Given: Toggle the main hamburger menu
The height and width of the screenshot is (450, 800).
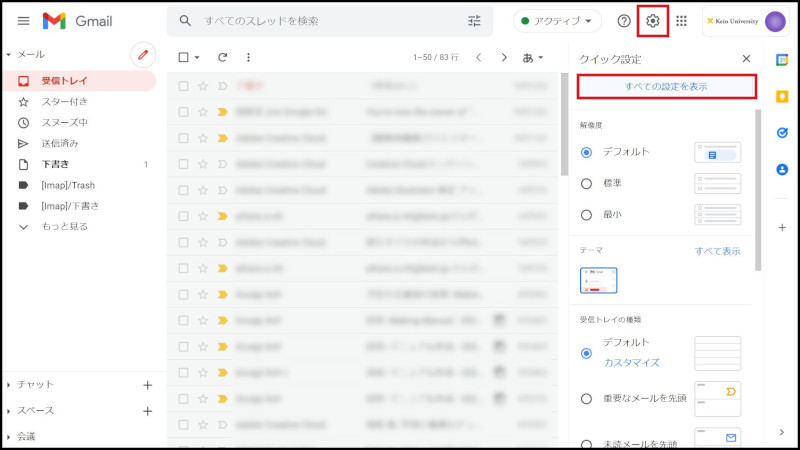Looking at the screenshot, I should [x=23, y=21].
